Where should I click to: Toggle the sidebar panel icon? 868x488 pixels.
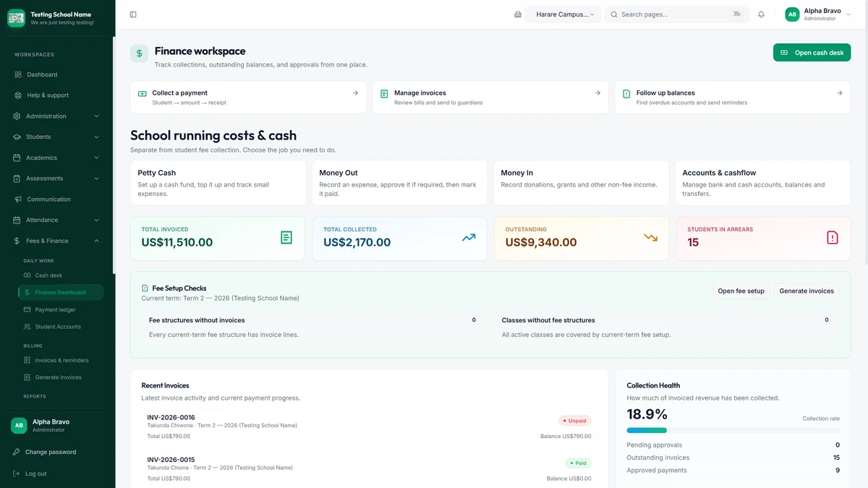point(133,14)
